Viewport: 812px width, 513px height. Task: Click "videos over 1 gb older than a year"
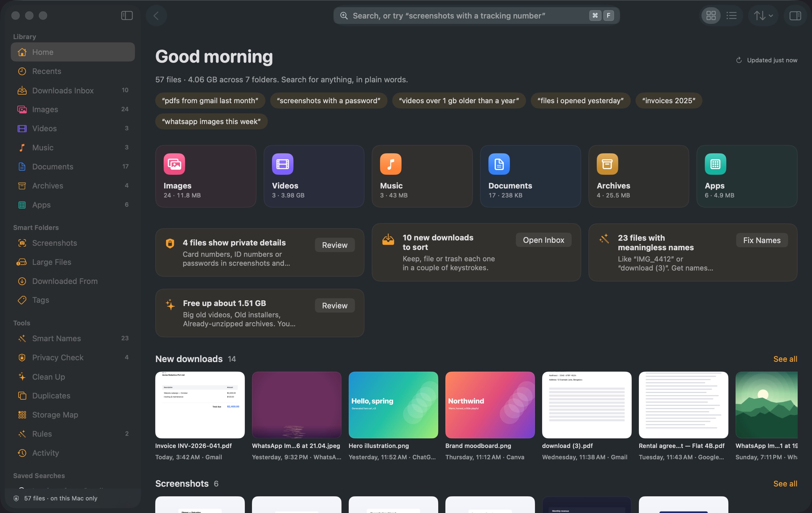pos(459,101)
